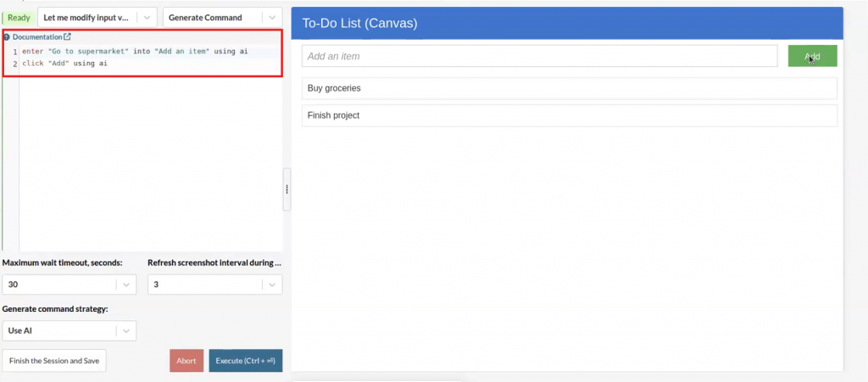Viewport: 868px width, 382px height.
Task: Click the external link icon after Documentation
Action: pos(68,37)
